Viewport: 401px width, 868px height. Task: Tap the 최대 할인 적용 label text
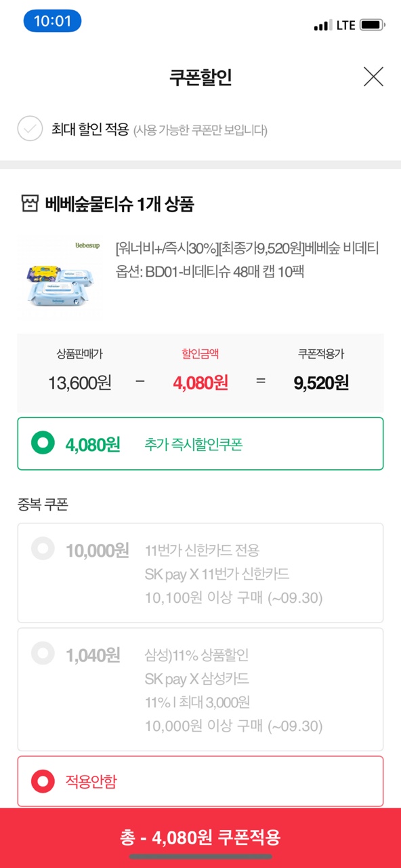coord(90,129)
